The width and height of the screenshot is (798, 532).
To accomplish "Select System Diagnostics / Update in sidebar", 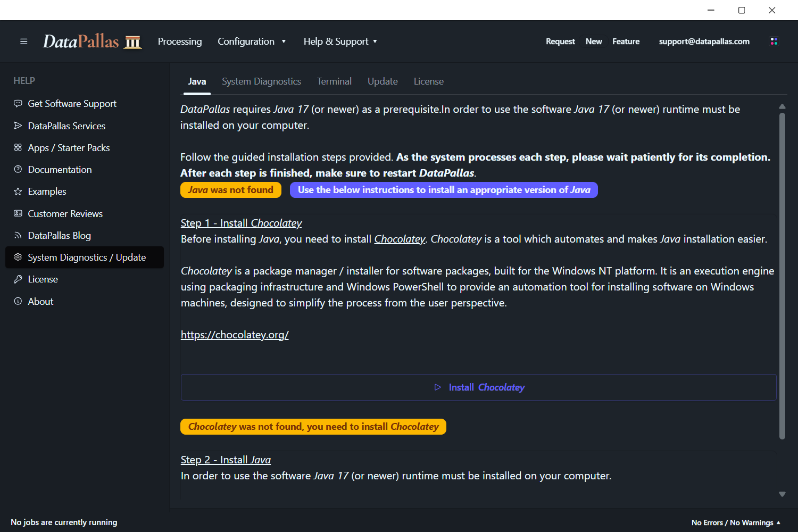I will tap(85, 257).
